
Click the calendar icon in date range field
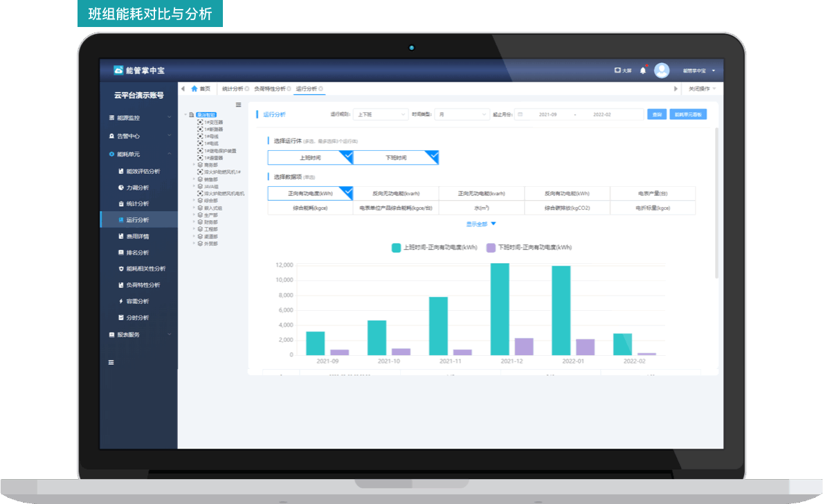520,114
